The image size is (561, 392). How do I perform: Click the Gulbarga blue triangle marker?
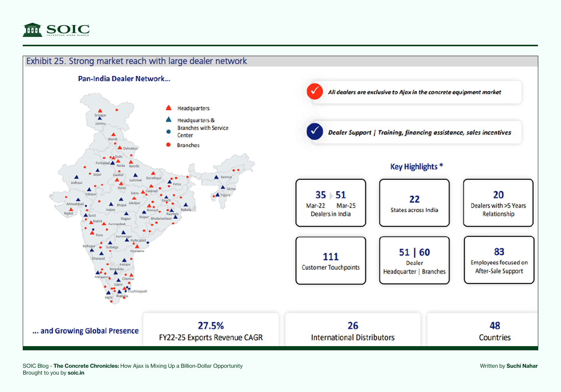pos(110,243)
